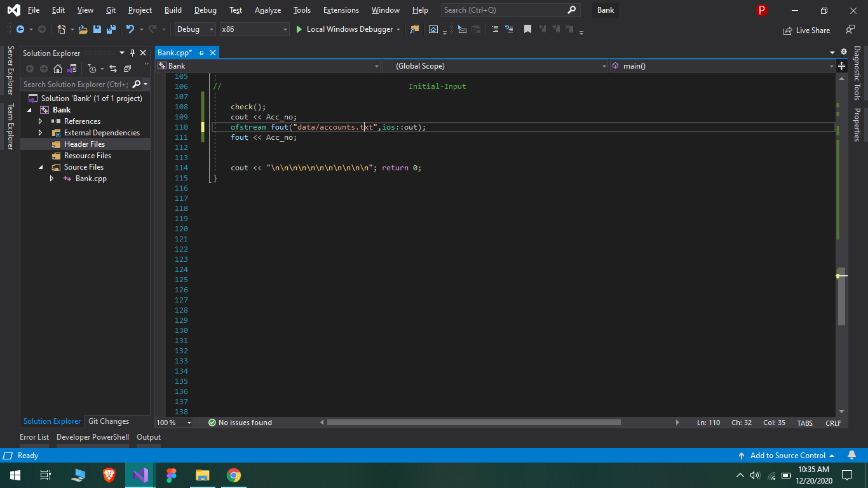Click the CRLF line ending indicator
This screenshot has height=488, width=868.
pos(833,423)
